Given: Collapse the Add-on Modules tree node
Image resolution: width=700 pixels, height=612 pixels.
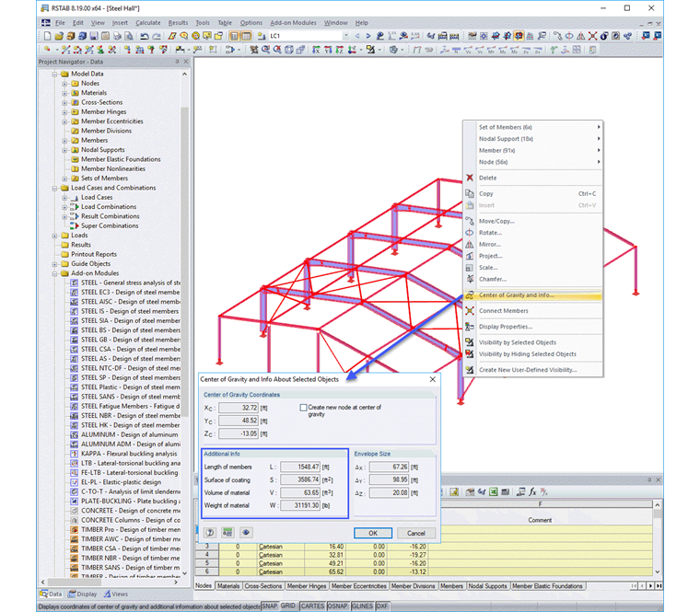Looking at the screenshot, I should tap(55, 273).
